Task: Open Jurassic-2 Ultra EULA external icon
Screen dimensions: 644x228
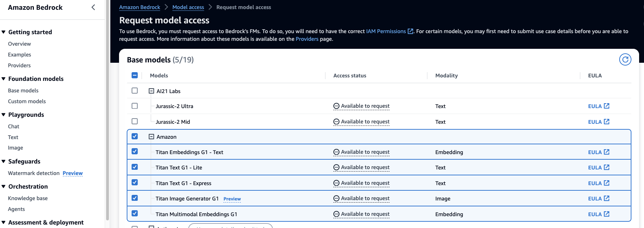Action: point(607,106)
